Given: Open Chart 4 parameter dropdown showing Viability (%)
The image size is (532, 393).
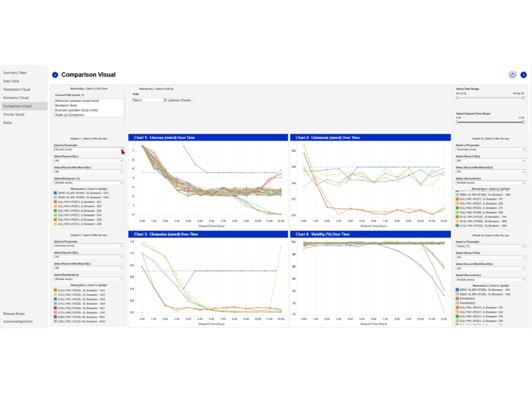Looking at the screenshot, I should pos(490,246).
